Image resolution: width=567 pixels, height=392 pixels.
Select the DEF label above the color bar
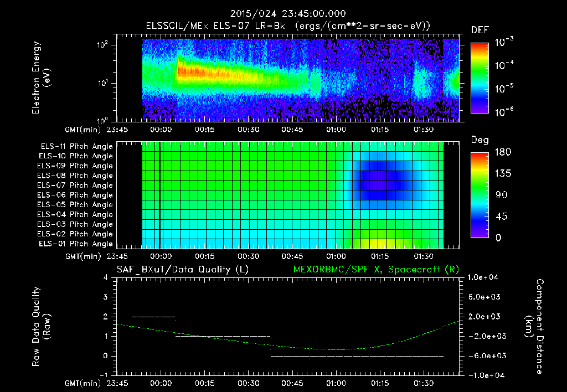480,30
